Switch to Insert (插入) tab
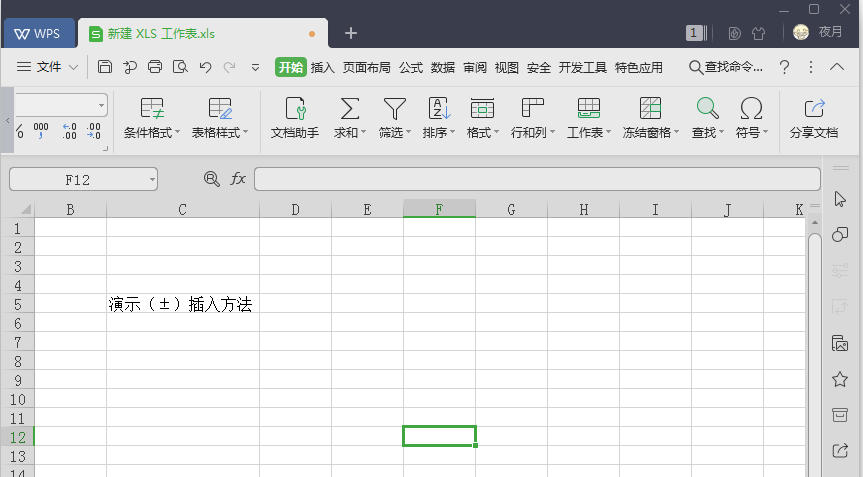The width and height of the screenshot is (863, 477). click(x=323, y=68)
